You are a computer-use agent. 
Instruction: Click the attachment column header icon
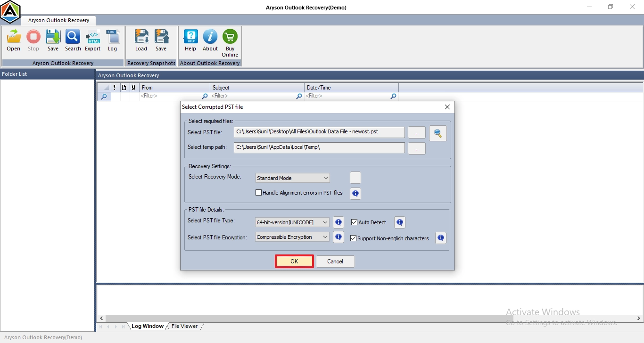point(133,88)
